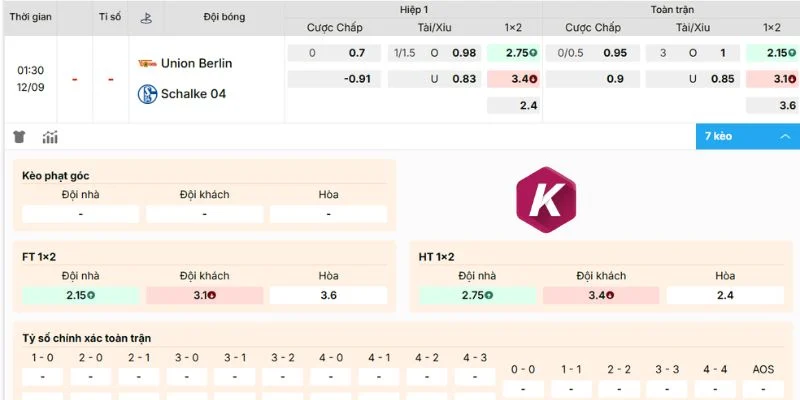Click the Schalke 04 club crest
The image size is (800, 400).
click(147, 94)
